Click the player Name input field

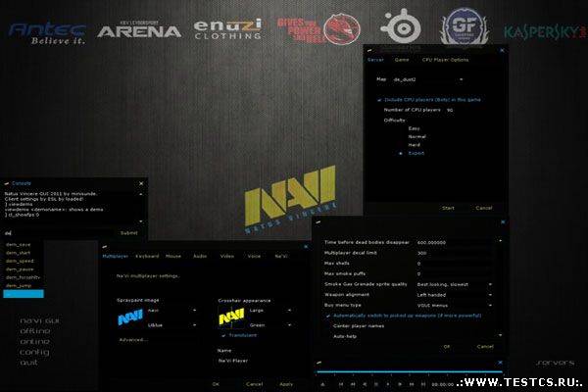[x=255, y=361]
